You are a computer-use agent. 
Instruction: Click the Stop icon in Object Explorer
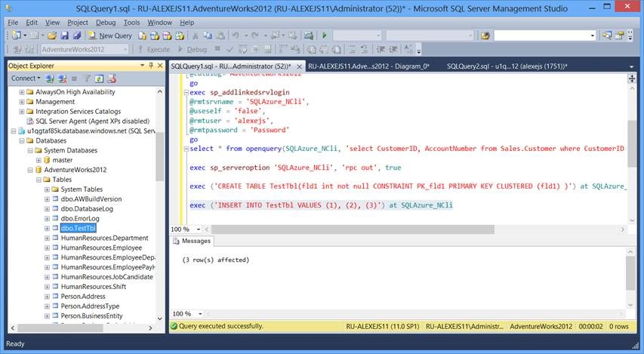pos(74,78)
